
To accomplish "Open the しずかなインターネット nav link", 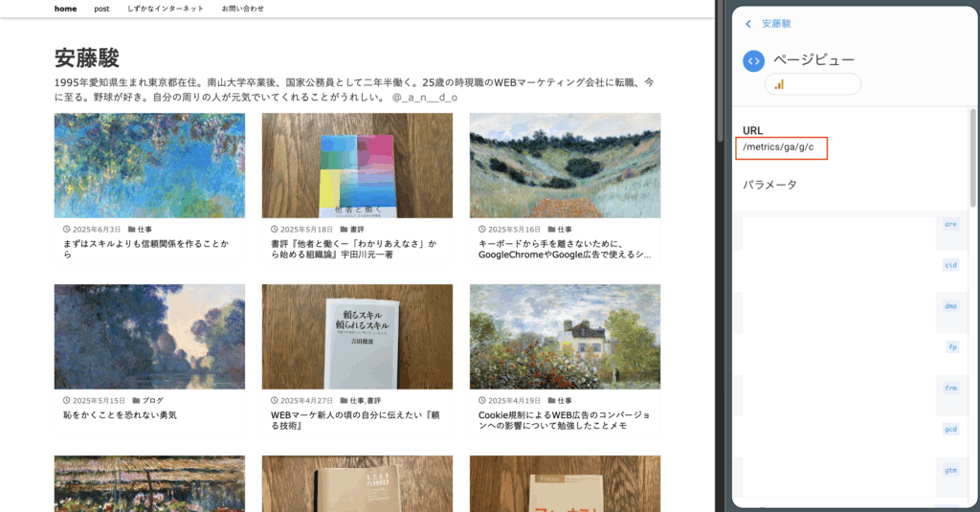I will point(166,9).
